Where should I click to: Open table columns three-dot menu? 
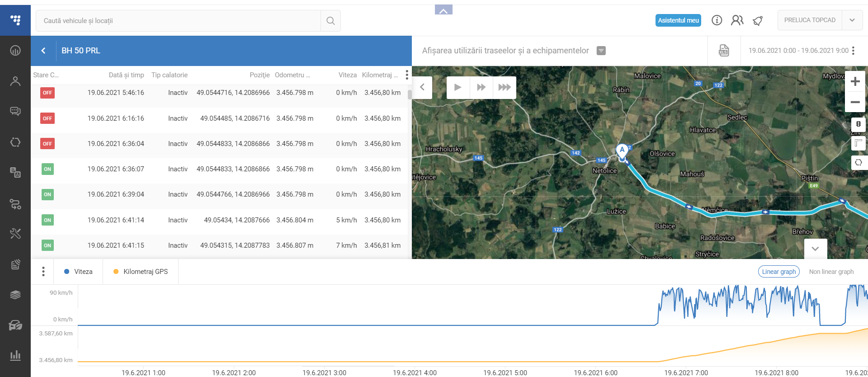click(407, 75)
